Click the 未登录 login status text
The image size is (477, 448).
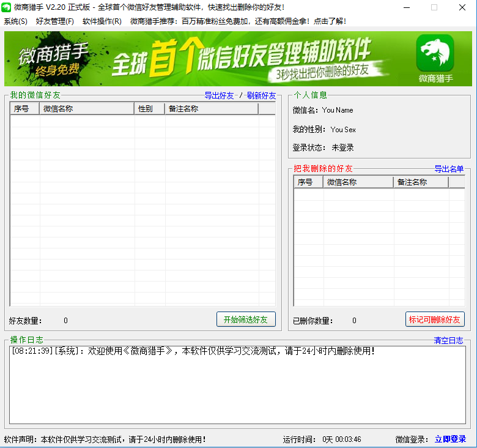click(343, 148)
